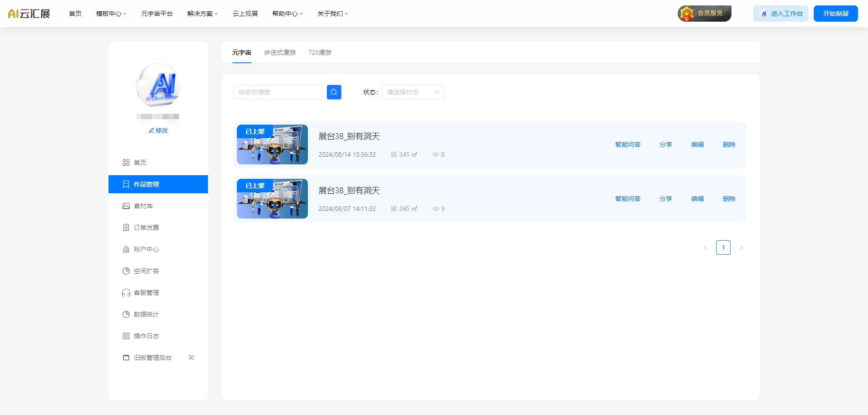View 数据统计 statistics page
This screenshot has width=868, height=415.
(x=145, y=314)
